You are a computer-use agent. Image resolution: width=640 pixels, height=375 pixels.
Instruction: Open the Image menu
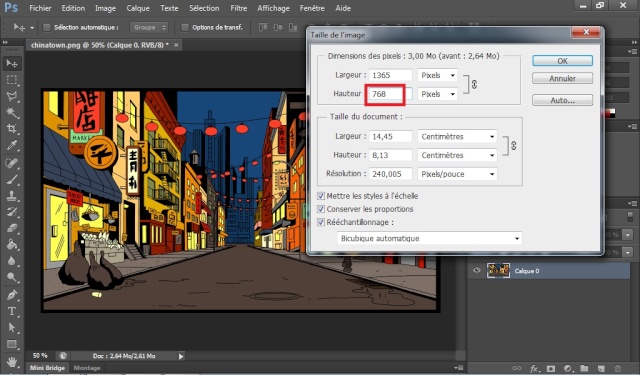tap(105, 8)
